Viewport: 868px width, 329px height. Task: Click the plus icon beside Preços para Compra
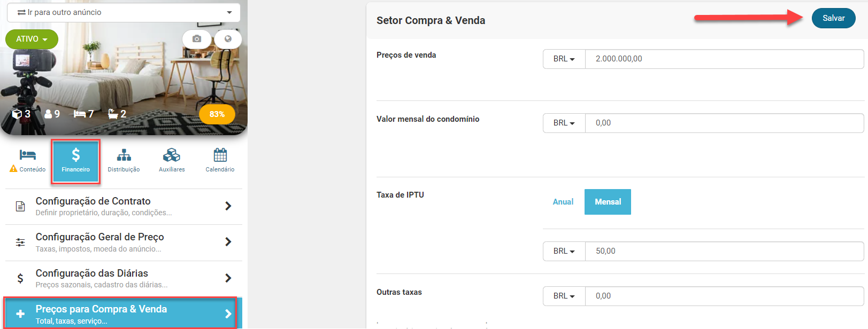tap(20, 314)
